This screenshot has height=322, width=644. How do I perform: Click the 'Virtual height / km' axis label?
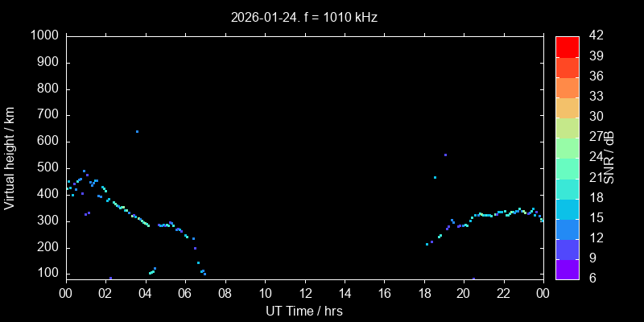[10, 158]
